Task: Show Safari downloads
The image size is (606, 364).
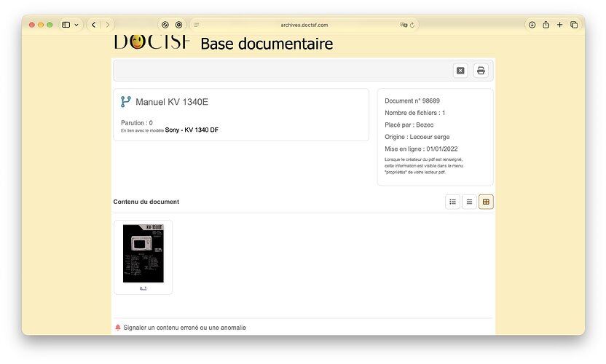Action: (532, 25)
